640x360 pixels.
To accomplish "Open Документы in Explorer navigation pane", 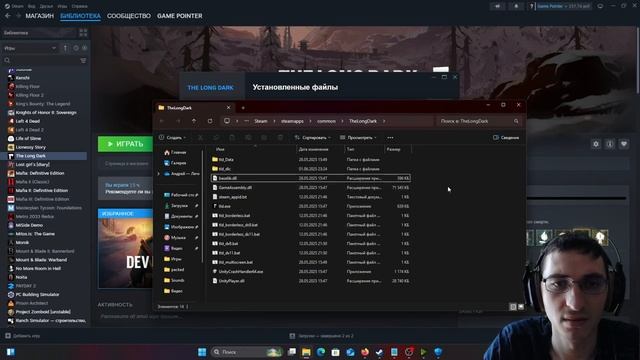I will coord(178,216).
